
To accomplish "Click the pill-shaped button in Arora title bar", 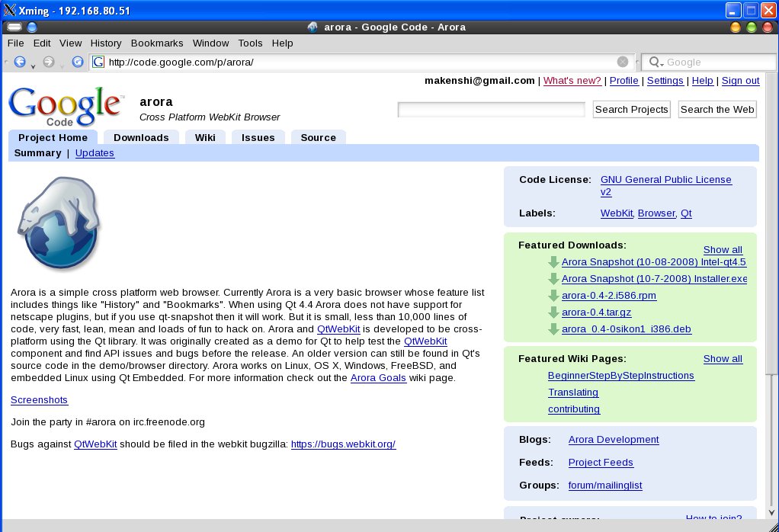I will click(x=14, y=27).
